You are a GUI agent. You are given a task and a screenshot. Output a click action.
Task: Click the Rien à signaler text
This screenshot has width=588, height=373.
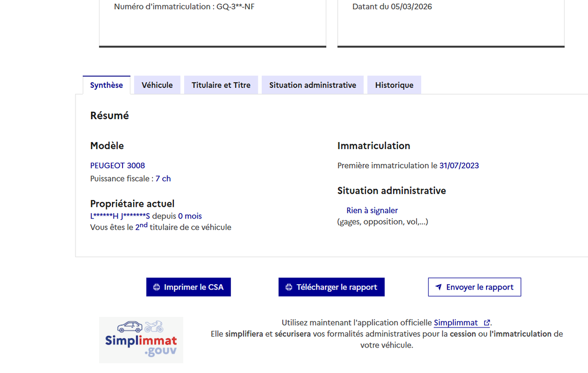click(x=372, y=210)
